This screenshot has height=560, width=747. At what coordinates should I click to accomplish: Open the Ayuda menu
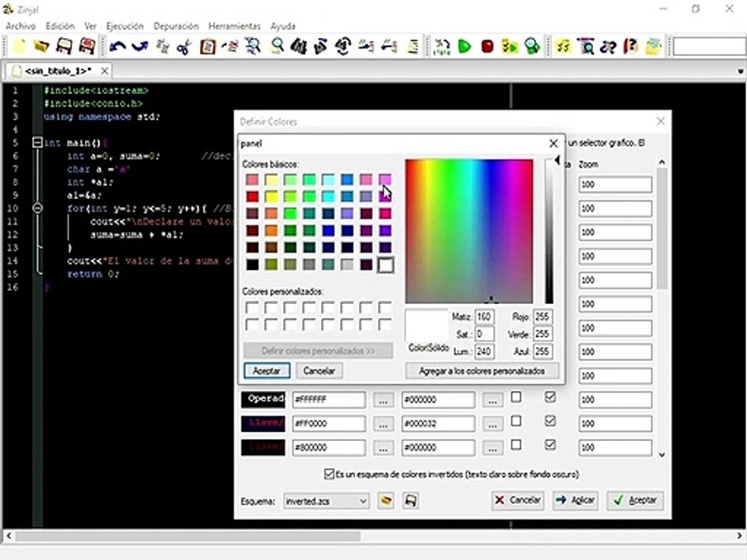point(283,26)
